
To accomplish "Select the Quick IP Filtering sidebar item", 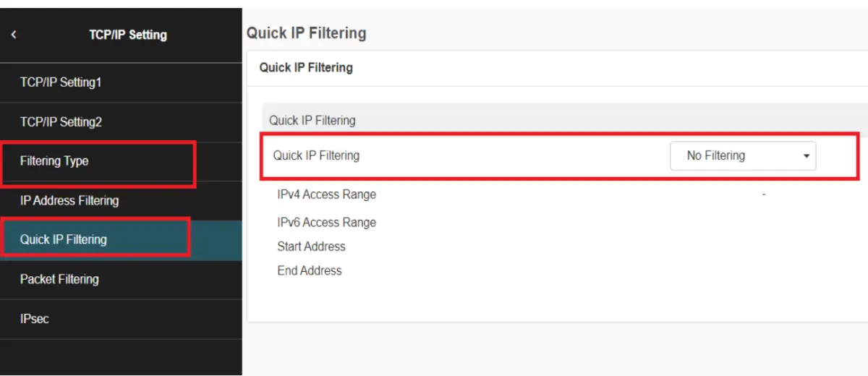I will click(x=64, y=239).
